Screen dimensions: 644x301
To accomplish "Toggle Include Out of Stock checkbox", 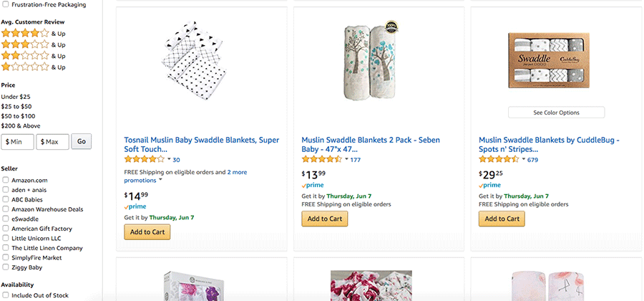I will (x=6, y=295).
